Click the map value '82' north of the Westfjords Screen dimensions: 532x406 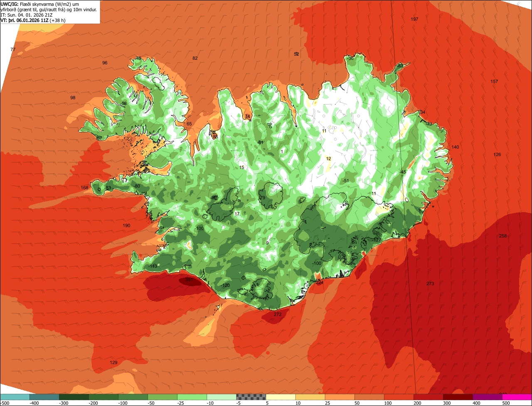195,58
